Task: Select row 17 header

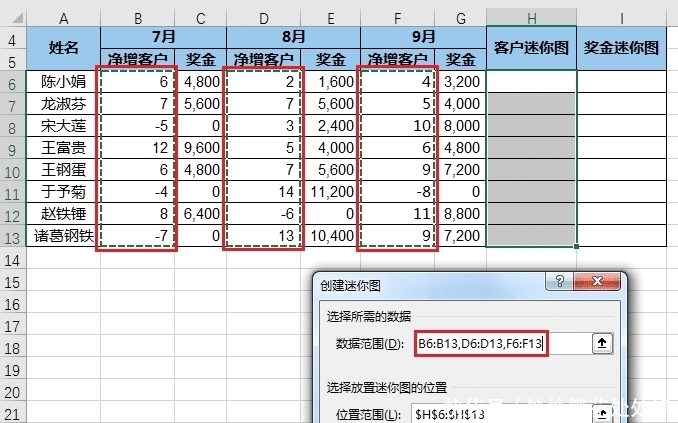Action: [13, 326]
